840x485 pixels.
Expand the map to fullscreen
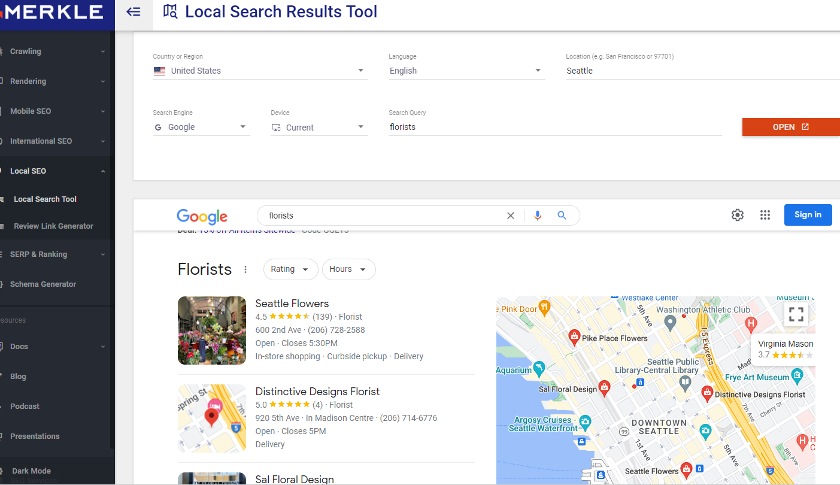click(796, 314)
